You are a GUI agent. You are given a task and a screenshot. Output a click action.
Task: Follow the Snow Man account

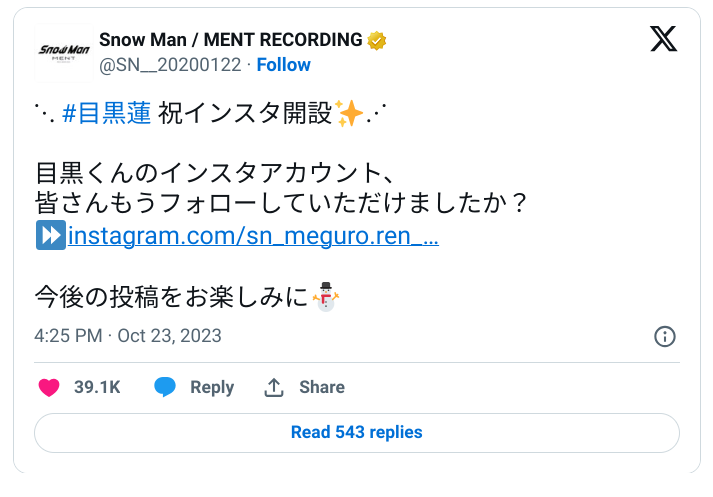pos(283,65)
